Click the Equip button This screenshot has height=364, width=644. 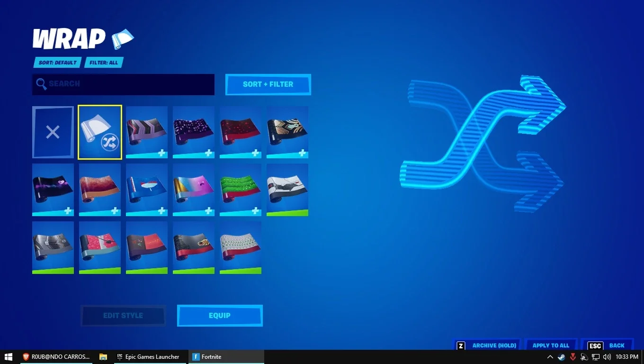pos(220,316)
